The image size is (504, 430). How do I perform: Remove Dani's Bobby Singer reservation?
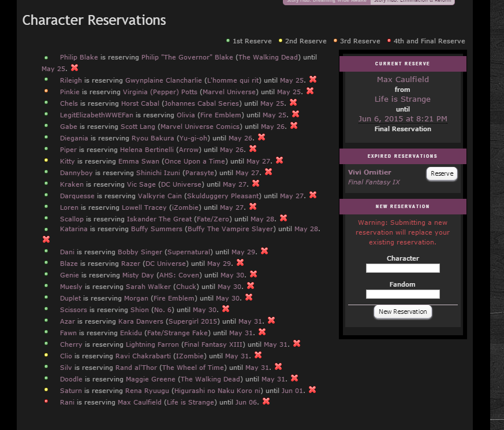[264, 251]
